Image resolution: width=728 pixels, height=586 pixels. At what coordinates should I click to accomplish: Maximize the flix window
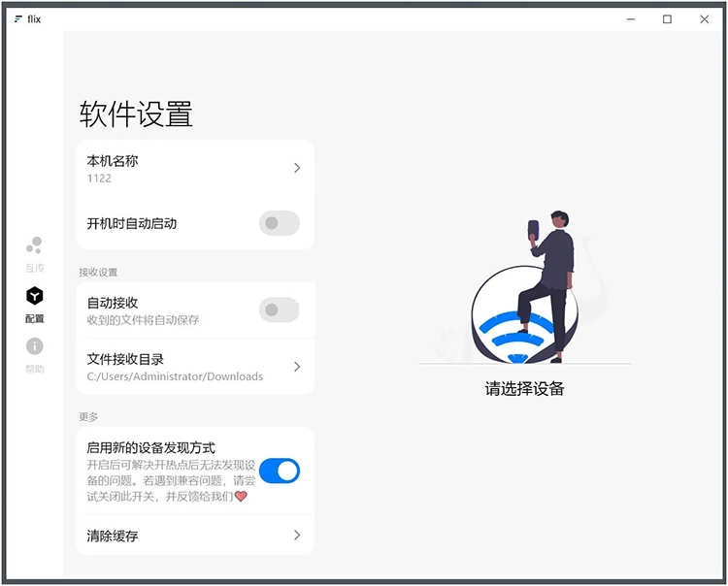[667, 19]
